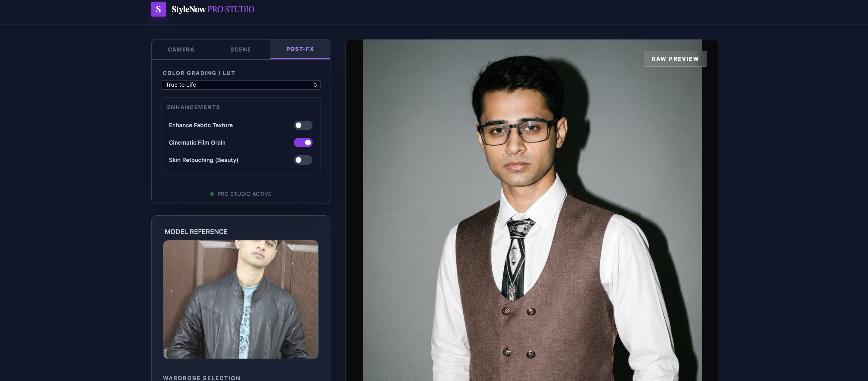
Task: Switch to the Camera tab
Action: point(181,50)
